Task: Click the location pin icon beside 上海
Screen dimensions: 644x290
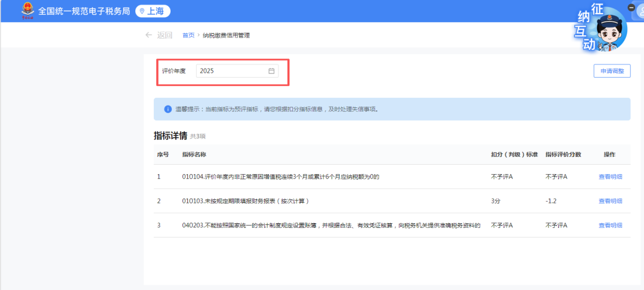Action: 142,11
